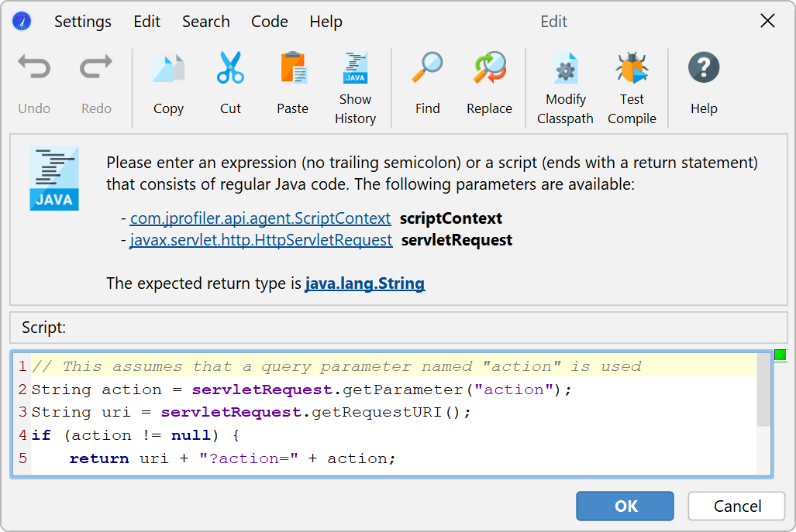Paste from clipboard via Paste icon
Image resolution: width=796 pixels, height=532 pixels.
click(293, 69)
